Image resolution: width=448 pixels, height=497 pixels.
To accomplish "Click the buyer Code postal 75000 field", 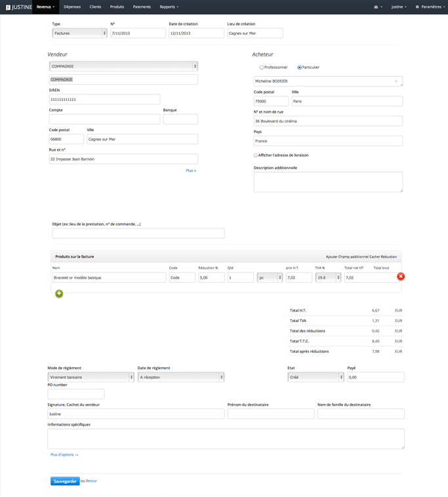I will click(x=271, y=101).
